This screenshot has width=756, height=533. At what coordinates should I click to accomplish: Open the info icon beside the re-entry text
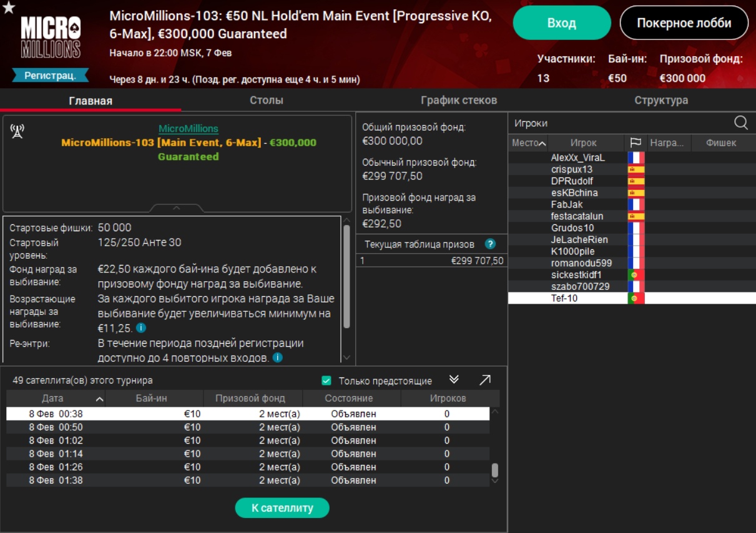tap(277, 357)
